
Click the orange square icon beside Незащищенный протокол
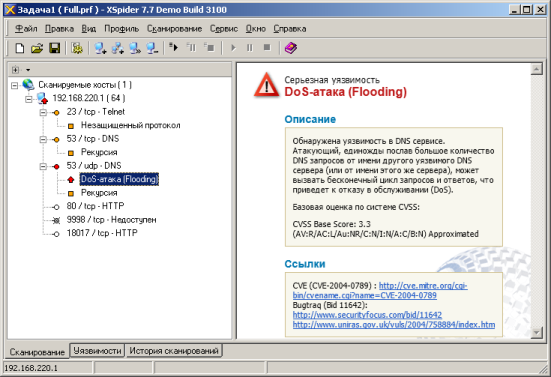click(71, 126)
